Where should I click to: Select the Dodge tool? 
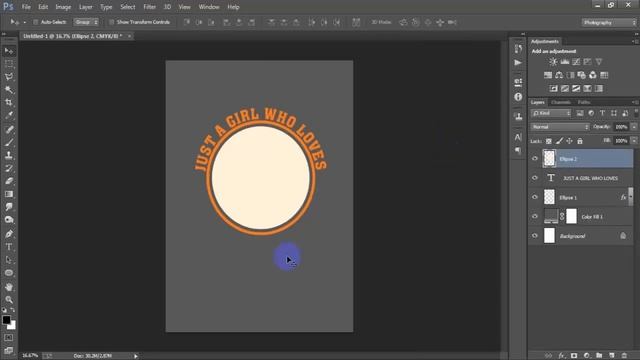(x=9, y=220)
